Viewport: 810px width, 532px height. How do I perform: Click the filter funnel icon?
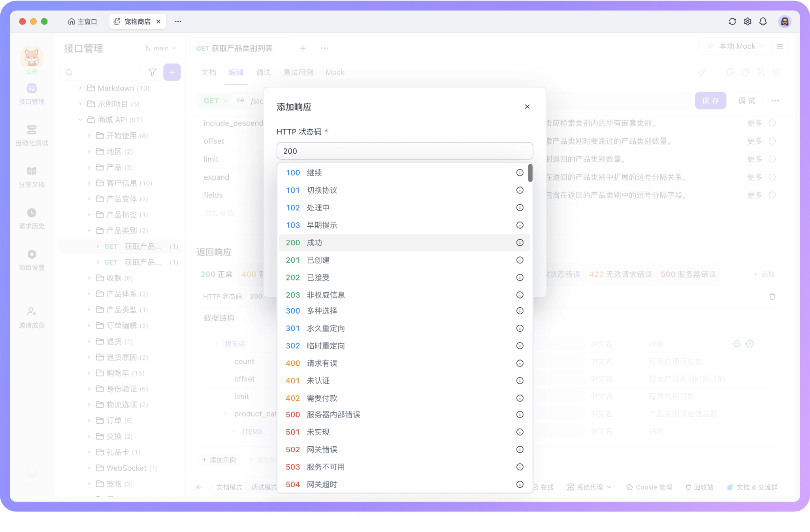152,72
